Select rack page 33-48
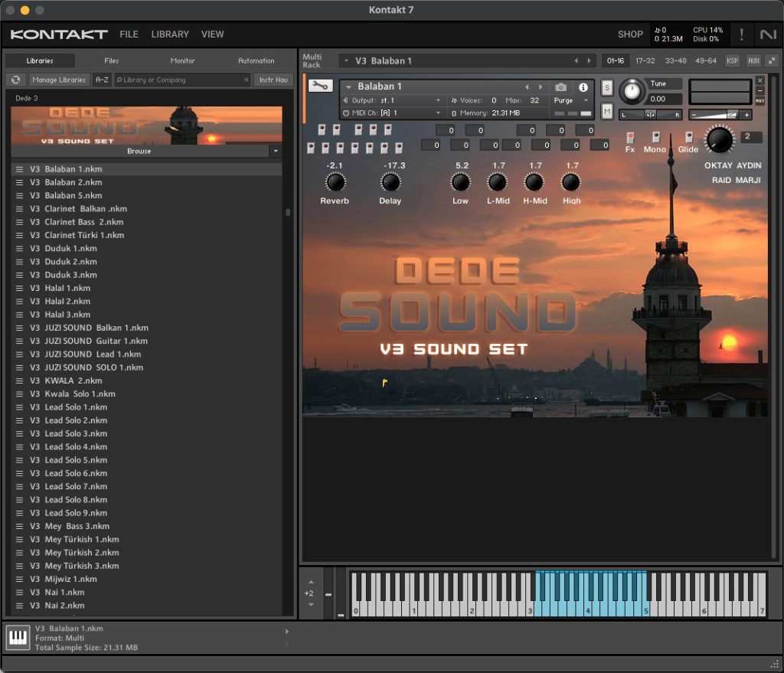The width and height of the screenshot is (784, 673). (675, 60)
